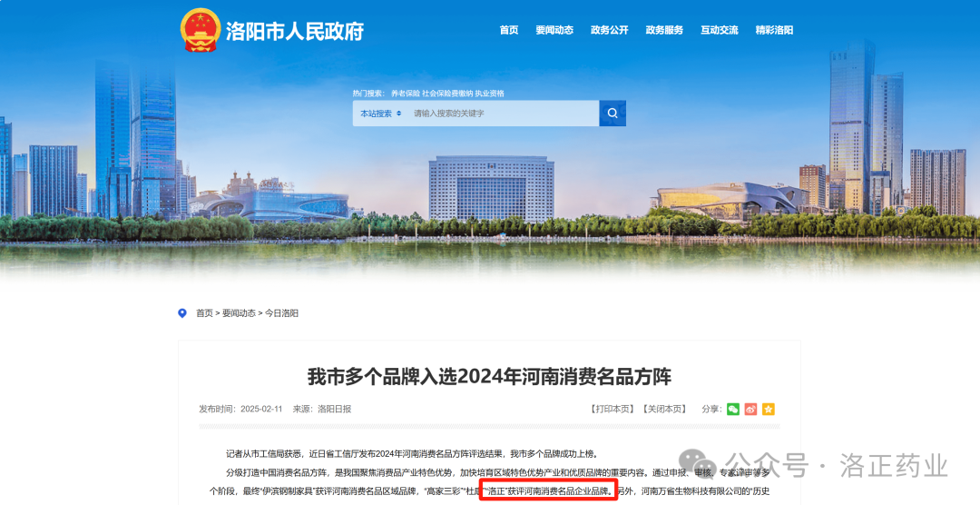Image resolution: width=980 pixels, height=505 pixels.
Task: Share article to Qzone star icon
Action: click(x=769, y=409)
